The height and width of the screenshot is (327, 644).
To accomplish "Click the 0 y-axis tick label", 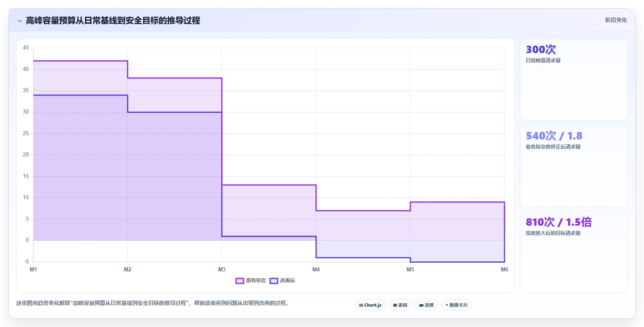I will [27, 240].
